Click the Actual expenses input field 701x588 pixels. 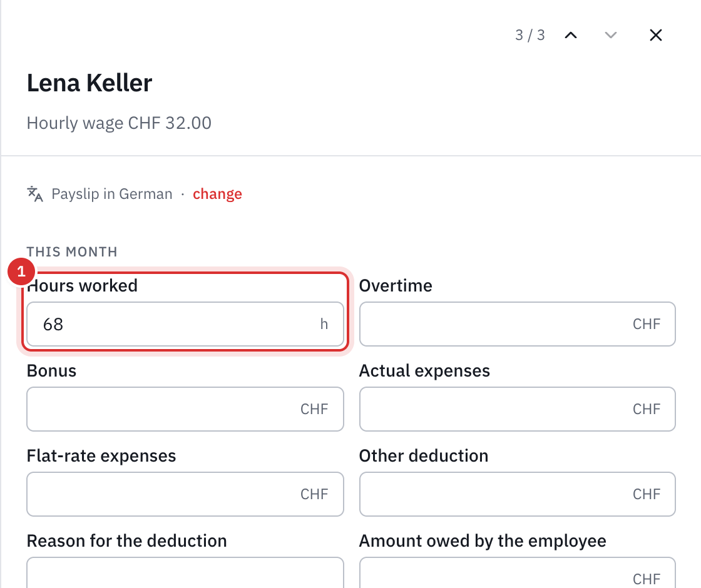point(517,409)
